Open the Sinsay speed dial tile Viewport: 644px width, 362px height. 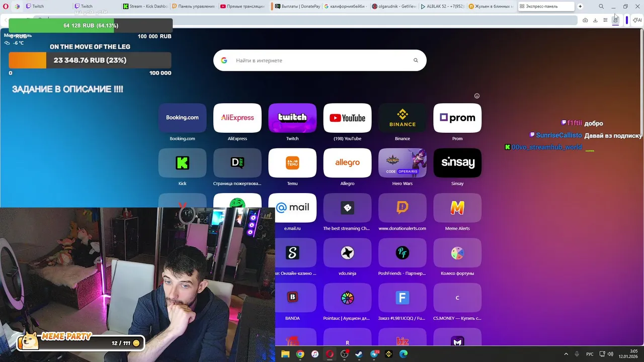click(x=457, y=162)
